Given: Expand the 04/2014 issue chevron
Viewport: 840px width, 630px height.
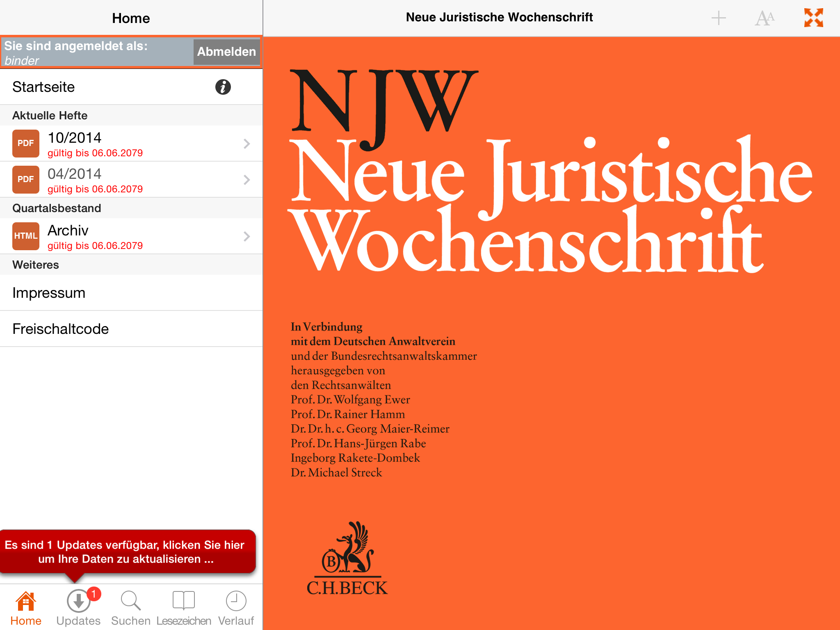Looking at the screenshot, I should 247,180.
